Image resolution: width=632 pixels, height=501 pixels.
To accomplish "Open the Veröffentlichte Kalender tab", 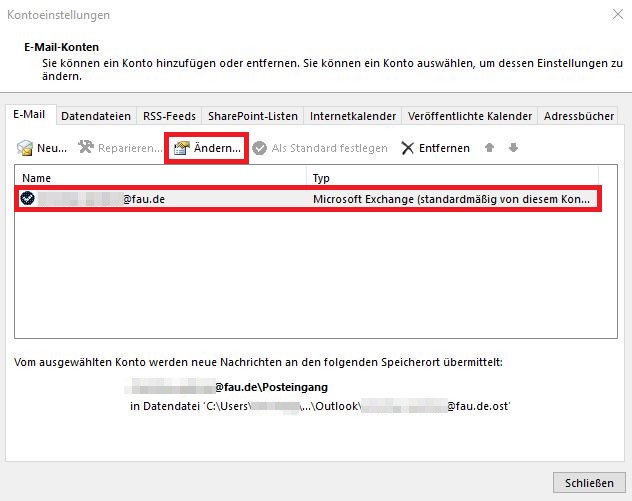I will click(x=470, y=116).
